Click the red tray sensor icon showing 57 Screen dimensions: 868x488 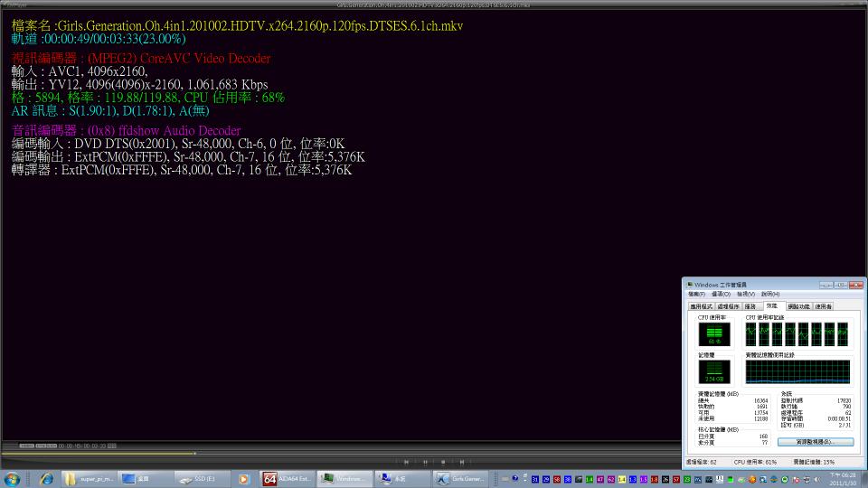point(676,480)
